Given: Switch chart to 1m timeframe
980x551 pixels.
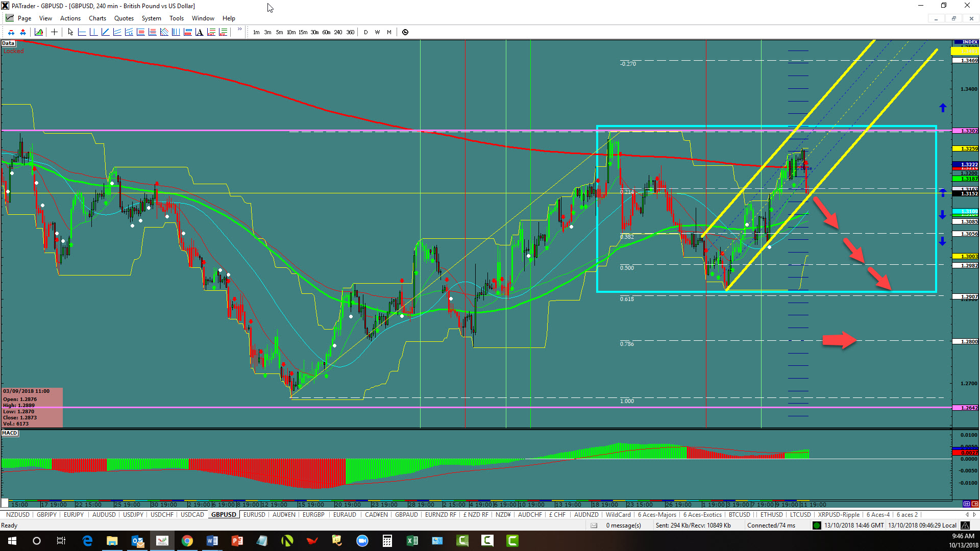Looking at the screenshot, I should tap(256, 32).
